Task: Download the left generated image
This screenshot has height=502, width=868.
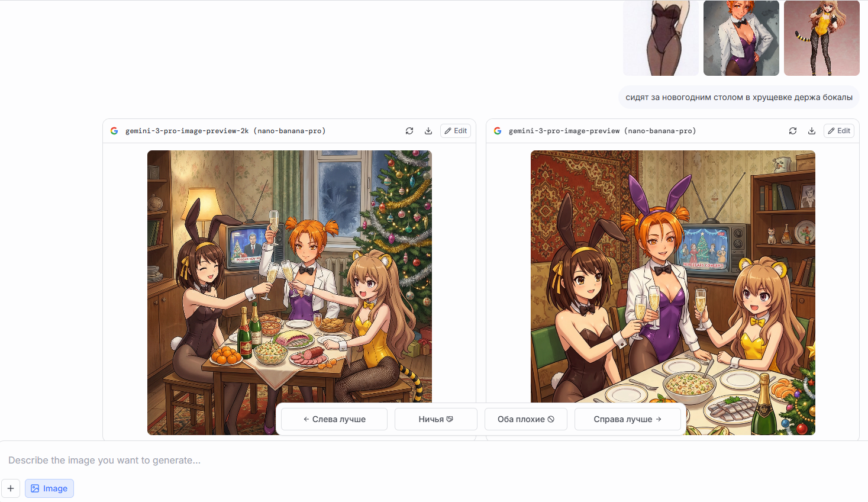Action: tap(428, 131)
